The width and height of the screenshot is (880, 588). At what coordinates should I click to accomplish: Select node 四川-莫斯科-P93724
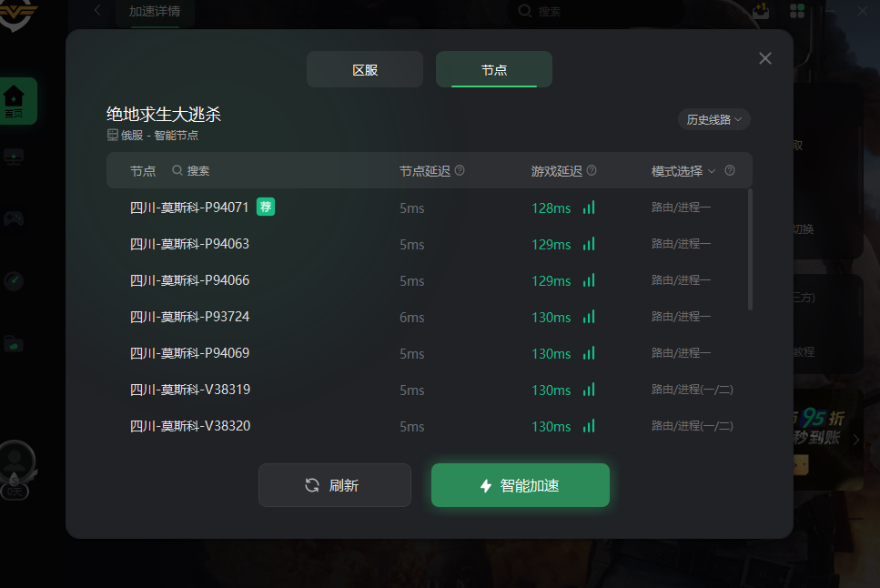pyautogui.click(x=430, y=318)
